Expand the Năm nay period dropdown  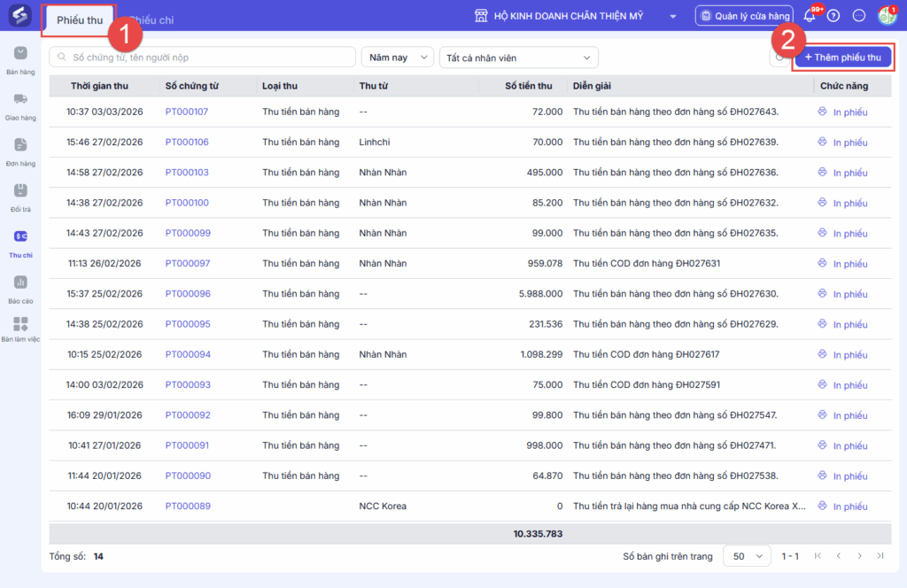coord(397,58)
